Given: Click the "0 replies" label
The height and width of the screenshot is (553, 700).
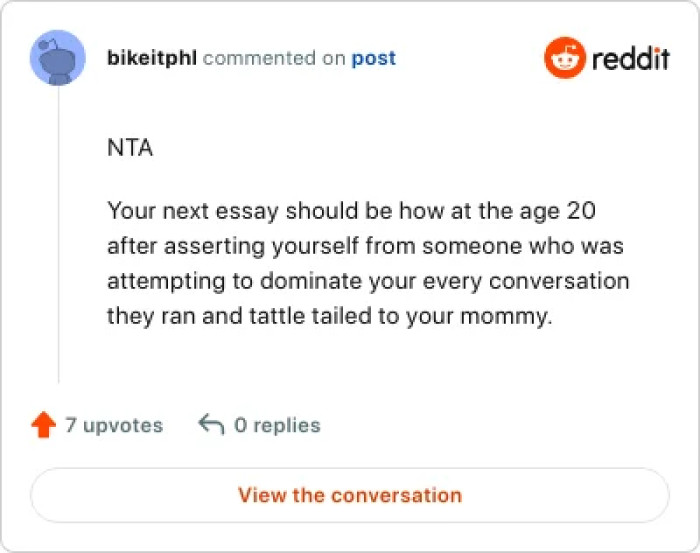Looking at the screenshot, I should click(x=277, y=425).
